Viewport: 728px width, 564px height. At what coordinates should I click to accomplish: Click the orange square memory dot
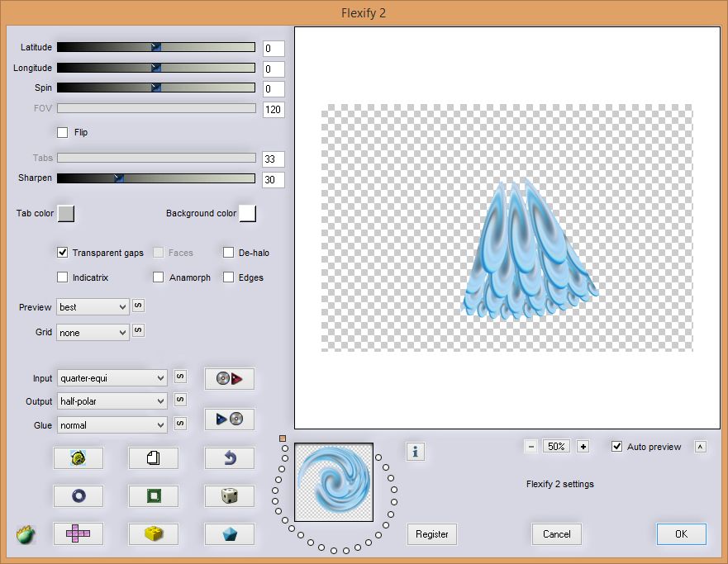tap(283, 438)
